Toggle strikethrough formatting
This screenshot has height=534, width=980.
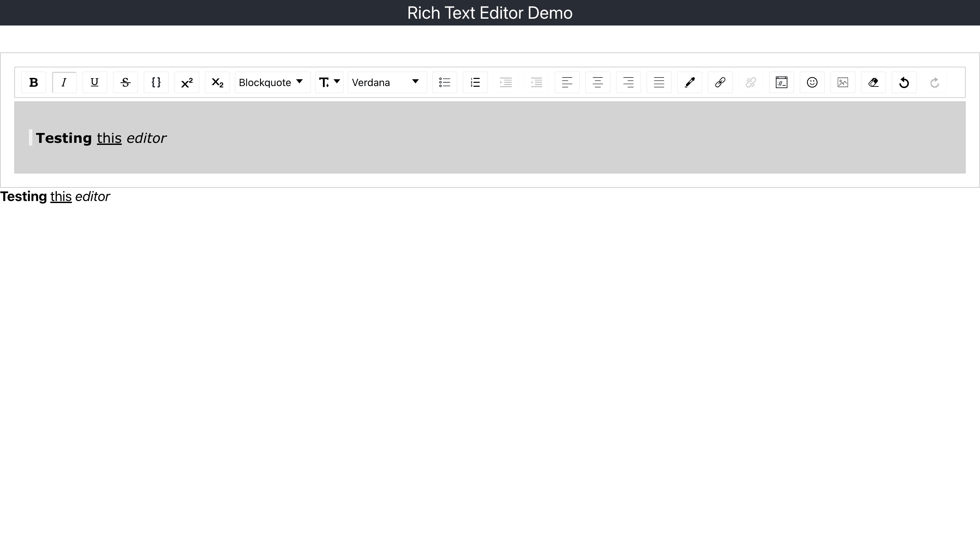point(126,82)
